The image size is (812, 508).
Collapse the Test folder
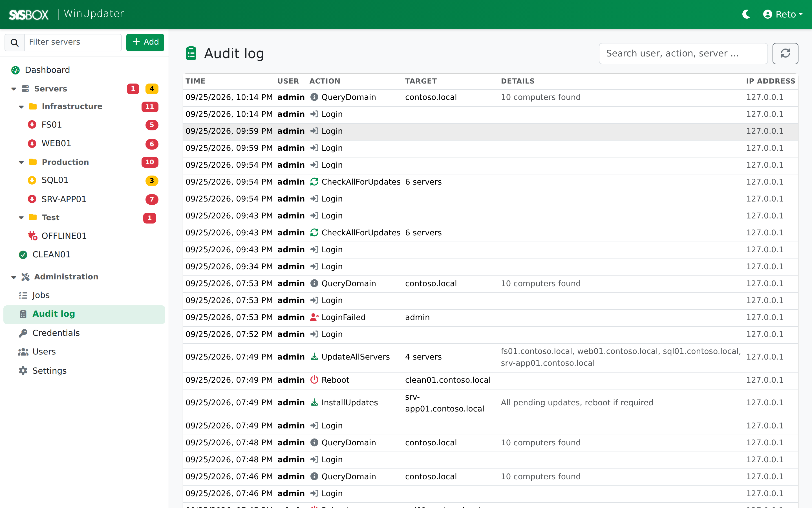coord(21,218)
